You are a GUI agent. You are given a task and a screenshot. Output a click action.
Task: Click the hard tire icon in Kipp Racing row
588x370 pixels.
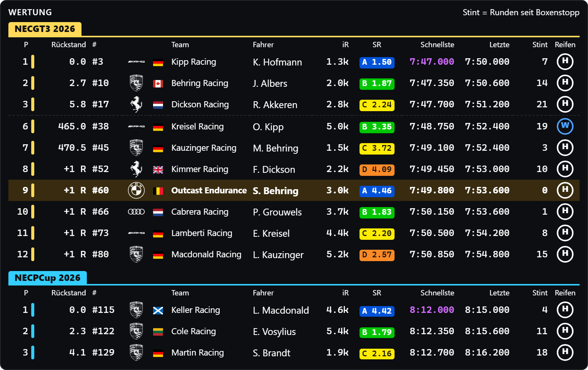coord(565,62)
